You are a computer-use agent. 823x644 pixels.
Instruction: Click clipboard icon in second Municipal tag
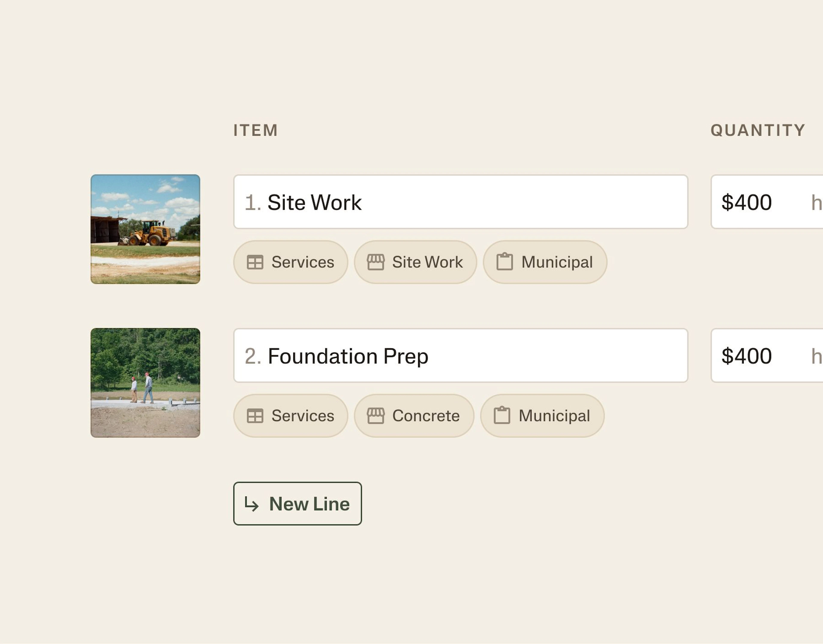pos(502,415)
